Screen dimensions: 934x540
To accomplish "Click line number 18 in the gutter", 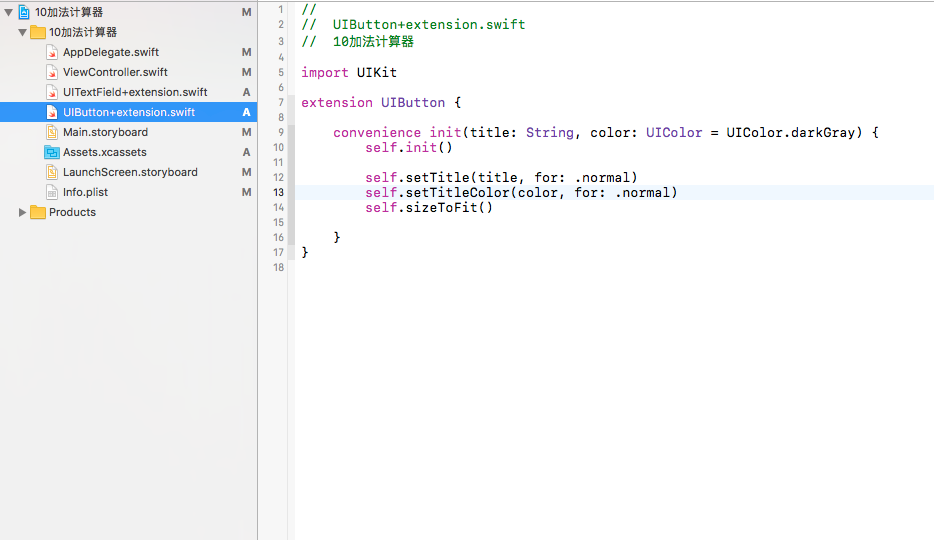I will (278, 267).
